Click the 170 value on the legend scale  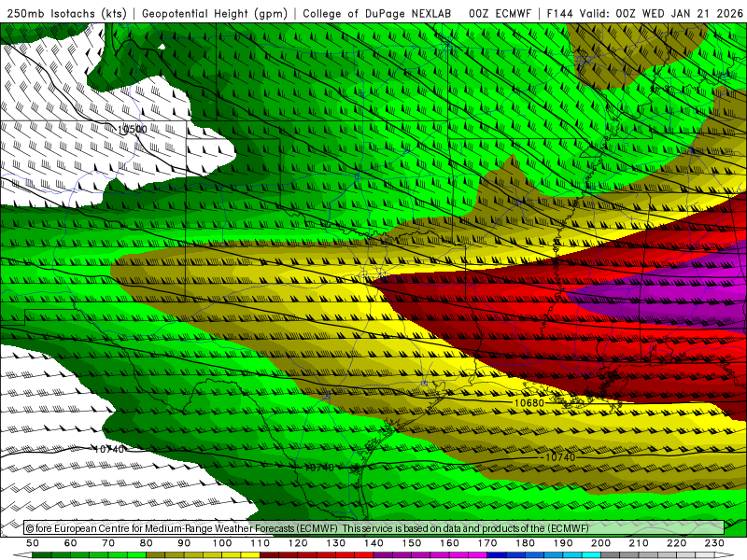[x=487, y=543]
